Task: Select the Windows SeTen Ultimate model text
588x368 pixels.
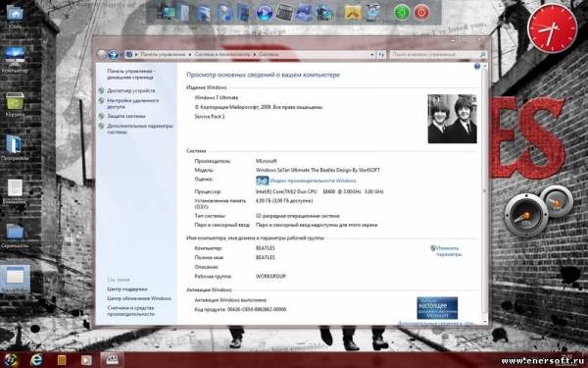Action: pyautogui.click(x=318, y=170)
